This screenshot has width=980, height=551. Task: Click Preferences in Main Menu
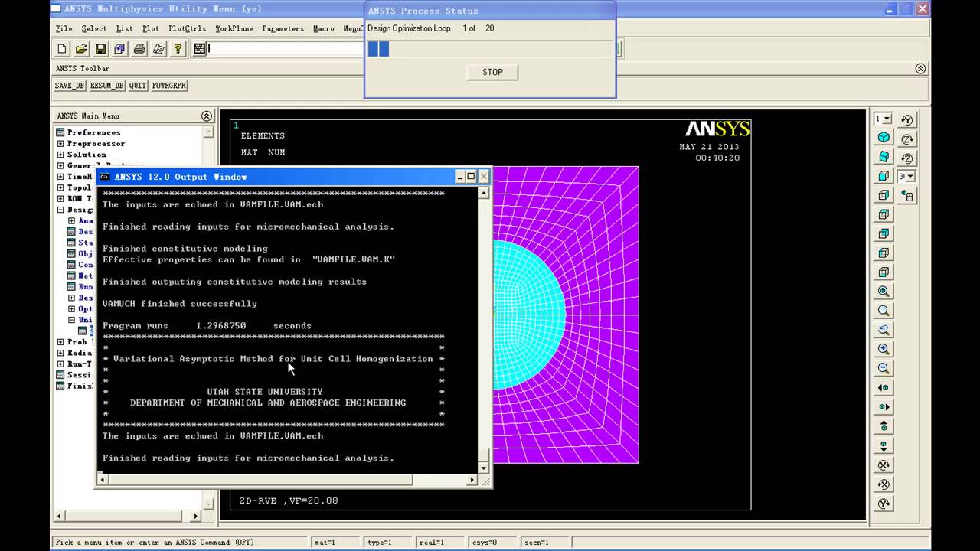click(x=93, y=132)
